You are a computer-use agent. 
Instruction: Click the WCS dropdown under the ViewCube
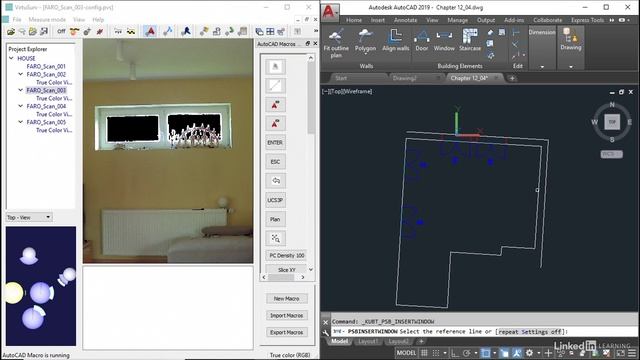[x=611, y=154]
